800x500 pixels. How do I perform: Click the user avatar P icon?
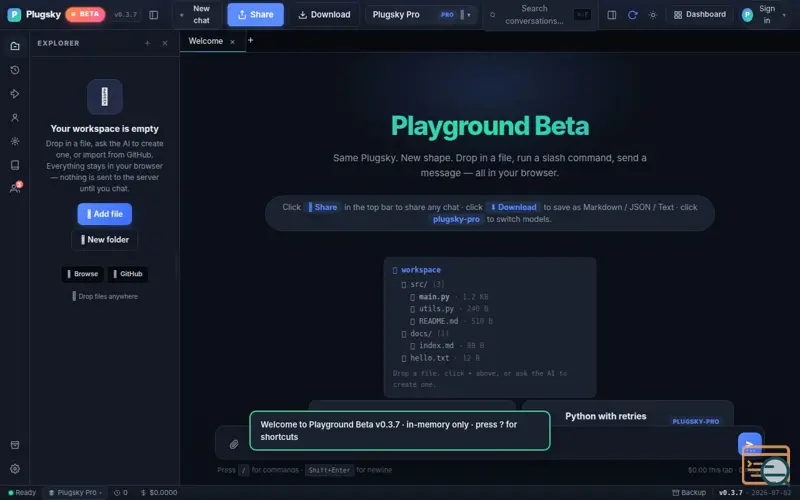tap(747, 15)
